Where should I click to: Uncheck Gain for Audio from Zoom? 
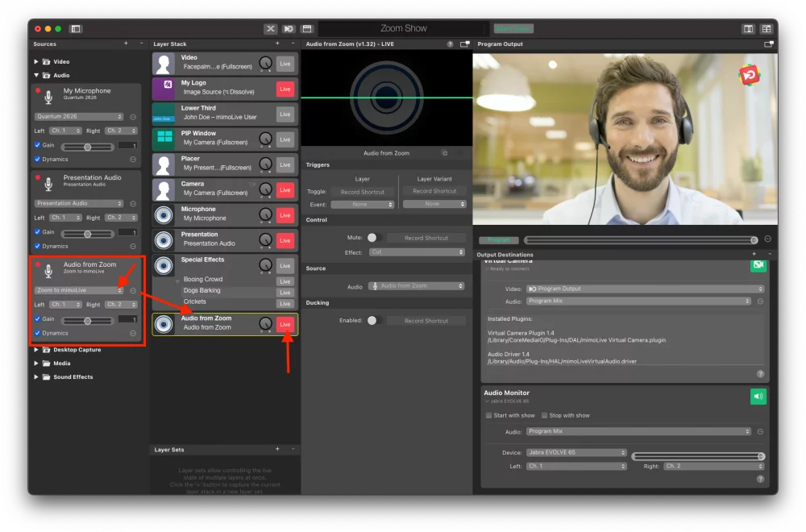(x=38, y=318)
